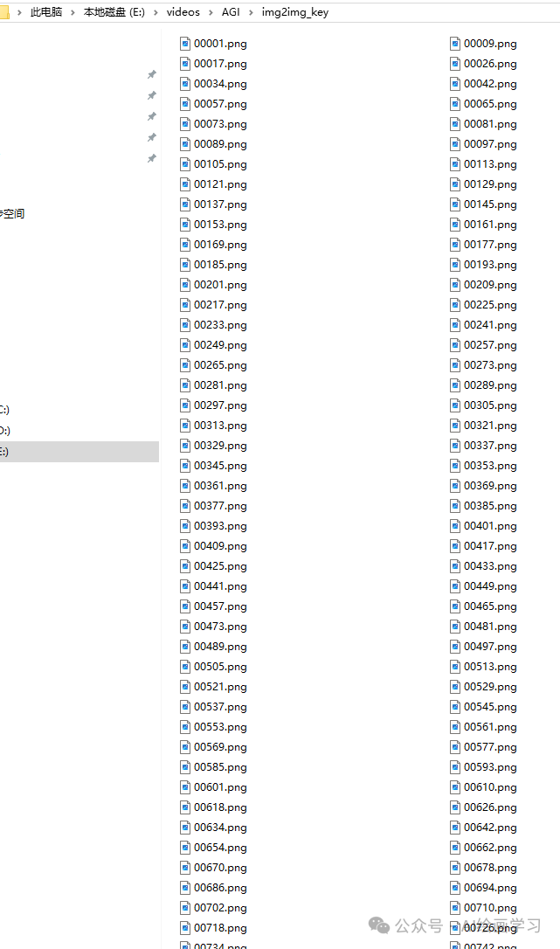Open AGI folder from address path
Screen dimensions: 560x949
[231, 12]
